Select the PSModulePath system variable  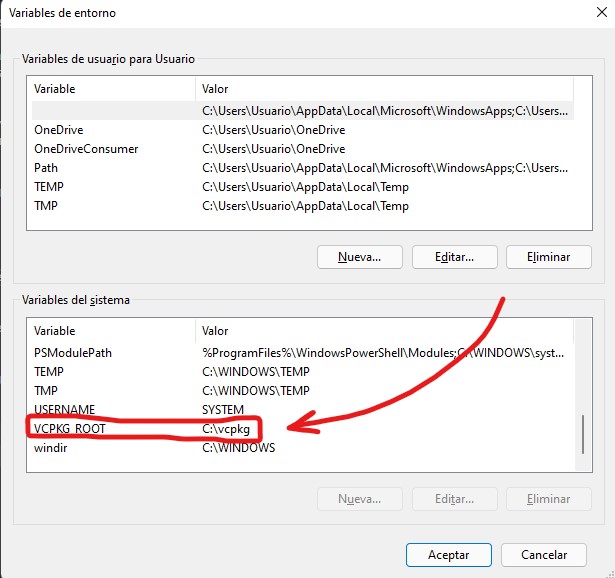[303, 353]
